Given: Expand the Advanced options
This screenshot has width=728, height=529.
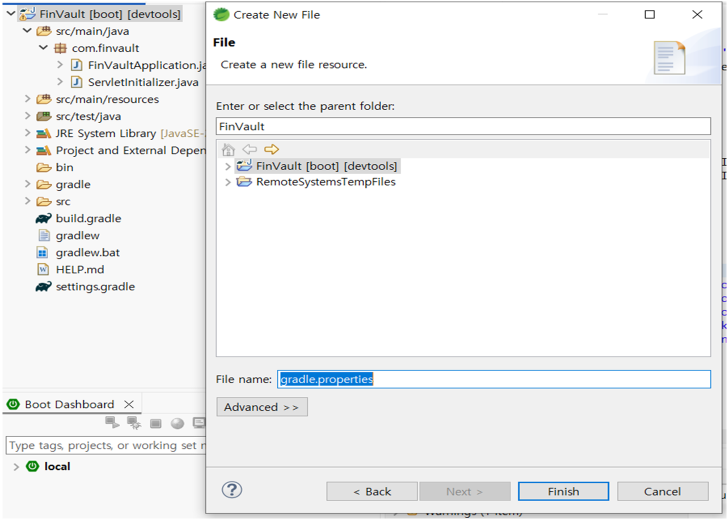Looking at the screenshot, I should coord(262,407).
